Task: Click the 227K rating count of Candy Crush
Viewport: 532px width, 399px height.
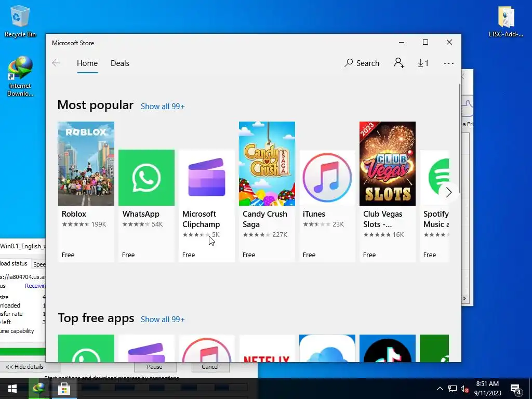Action: point(280,234)
